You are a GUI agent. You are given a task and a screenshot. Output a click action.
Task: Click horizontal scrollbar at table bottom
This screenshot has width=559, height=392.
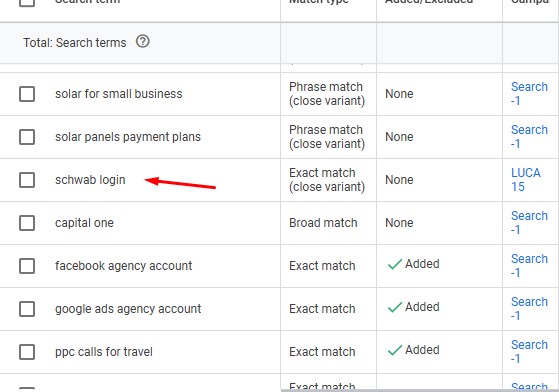point(420,391)
